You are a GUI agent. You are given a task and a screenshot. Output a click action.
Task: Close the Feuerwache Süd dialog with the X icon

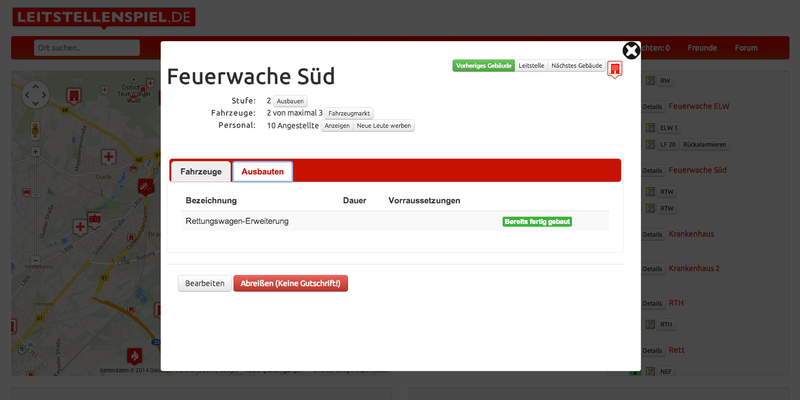[x=631, y=51]
